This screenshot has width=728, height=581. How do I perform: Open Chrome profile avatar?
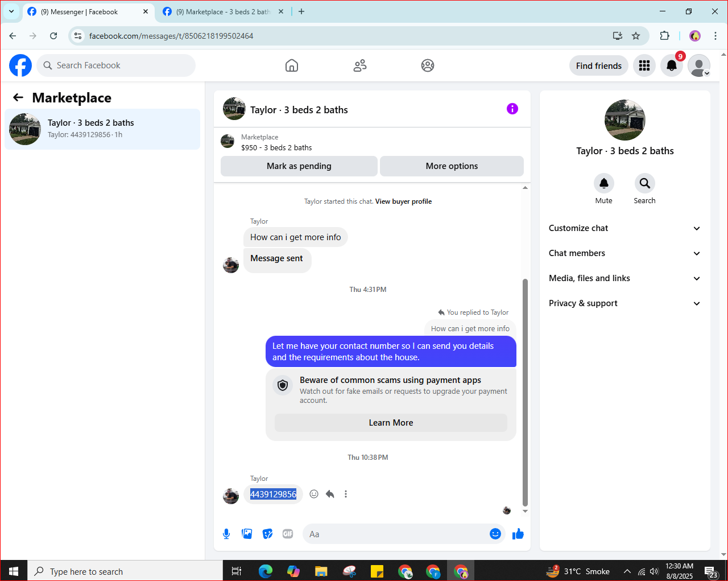tap(695, 36)
